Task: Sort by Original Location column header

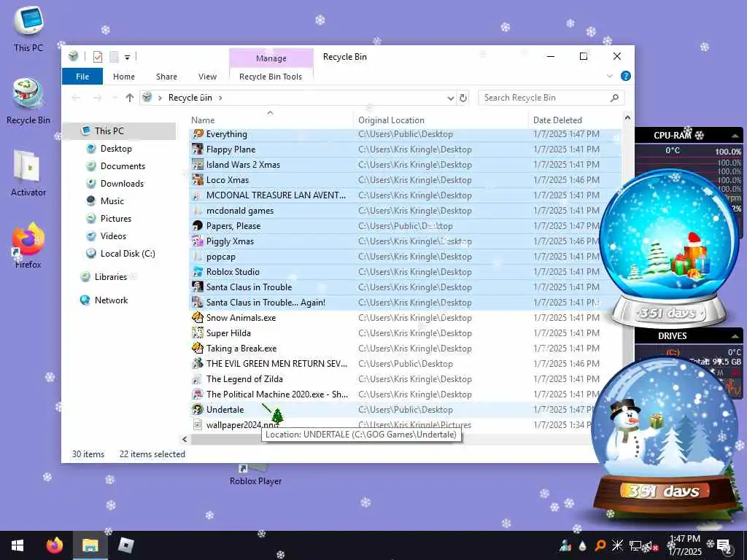Action: [441, 120]
